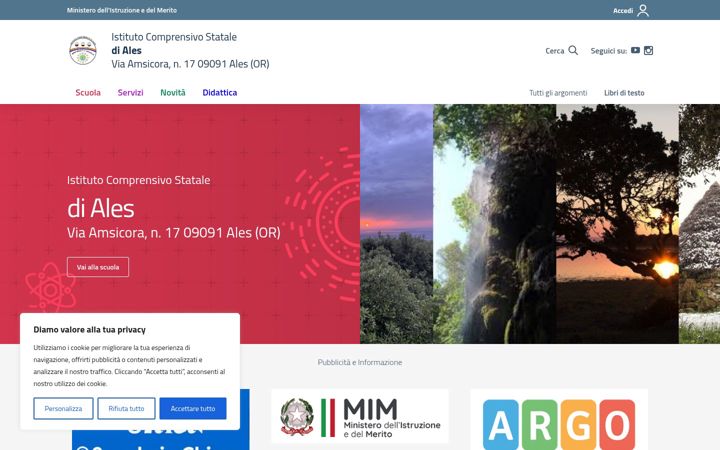Click the Accedi login text
Screen dimensions: 720x450
coord(623,11)
